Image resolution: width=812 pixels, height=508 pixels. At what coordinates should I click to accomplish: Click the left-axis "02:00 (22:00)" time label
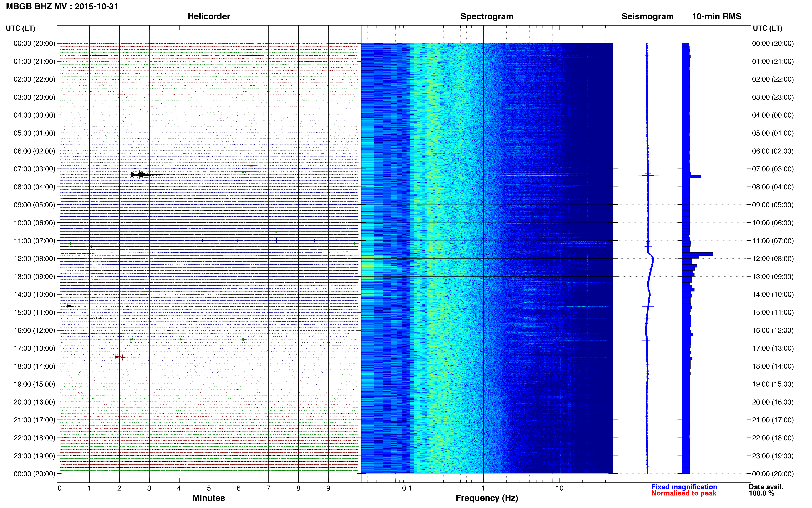click(x=34, y=79)
